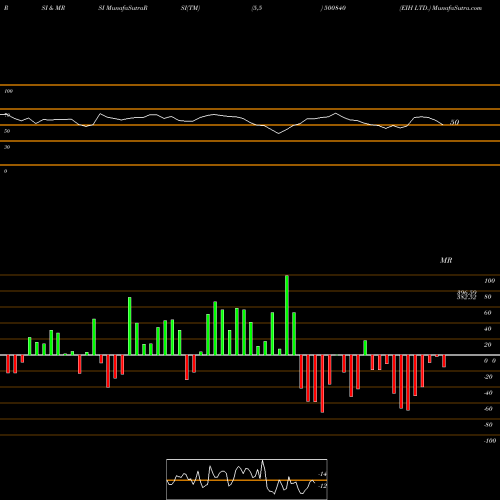Click the 30 level label in RSI panel
The height and width of the screenshot is (500, 500).
point(7,147)
